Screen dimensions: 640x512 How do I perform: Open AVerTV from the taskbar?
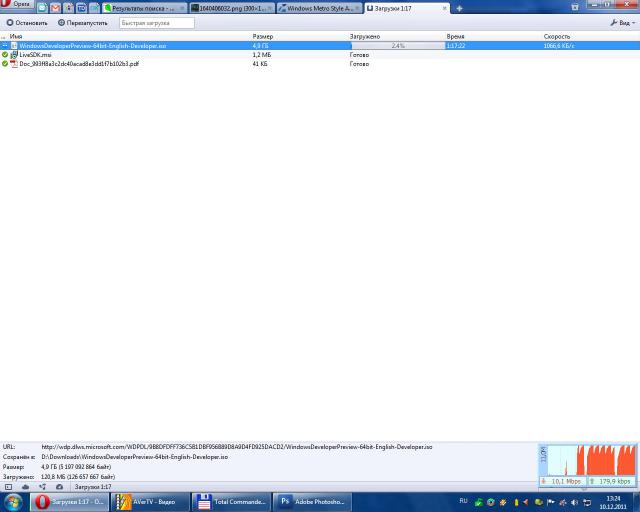pyautogui.click(x=151, y=502)
